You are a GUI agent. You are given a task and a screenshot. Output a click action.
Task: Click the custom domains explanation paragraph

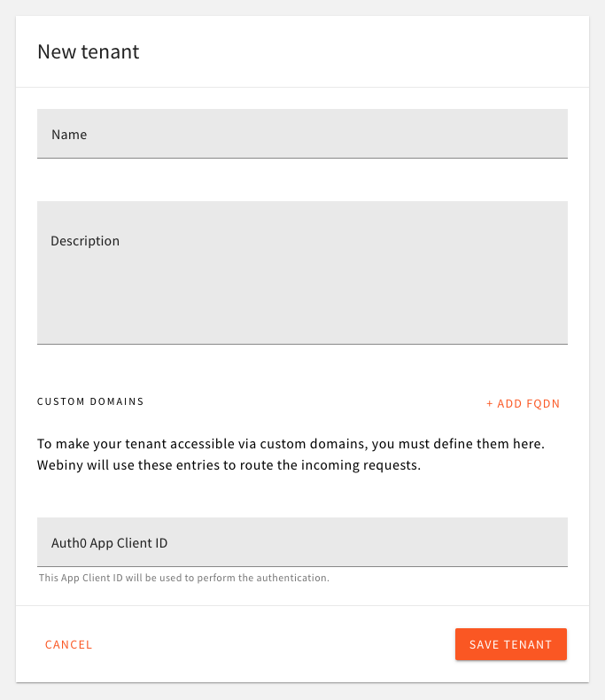point(291,454)
